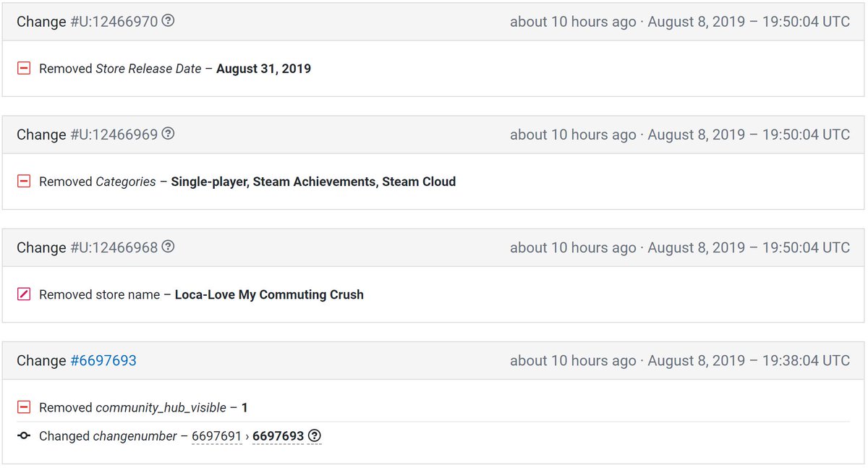The width and height of the screenshot is (868, 468).
Task: Click help icon beside Change #U:12466970
Action: [168, 21]
